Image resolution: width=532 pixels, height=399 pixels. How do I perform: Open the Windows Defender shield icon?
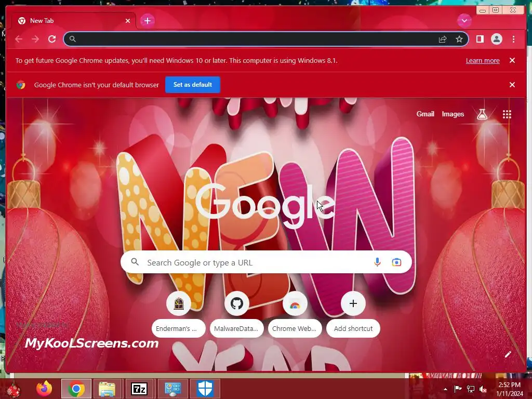(x=205, y=389)
